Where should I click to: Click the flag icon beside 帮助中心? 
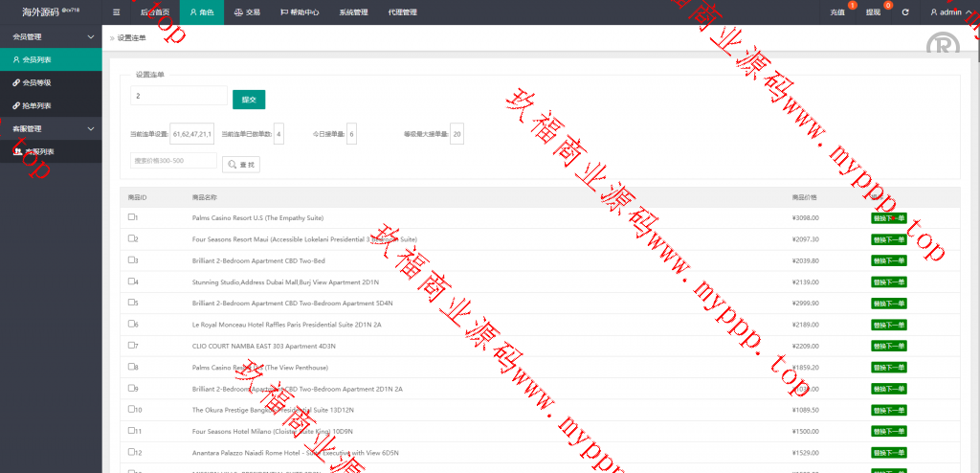coord(284,12)
